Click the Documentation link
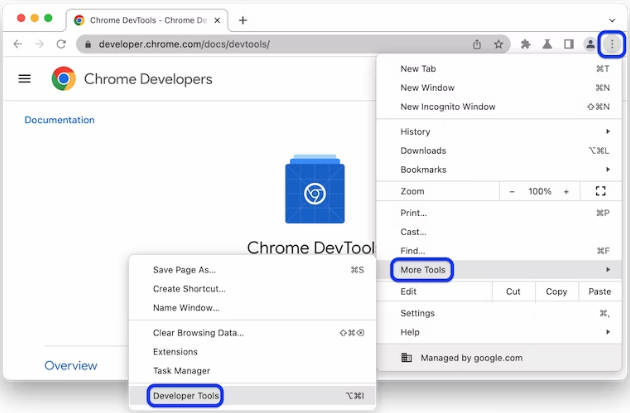Screen dimensions: 630x413 [59, 120]
